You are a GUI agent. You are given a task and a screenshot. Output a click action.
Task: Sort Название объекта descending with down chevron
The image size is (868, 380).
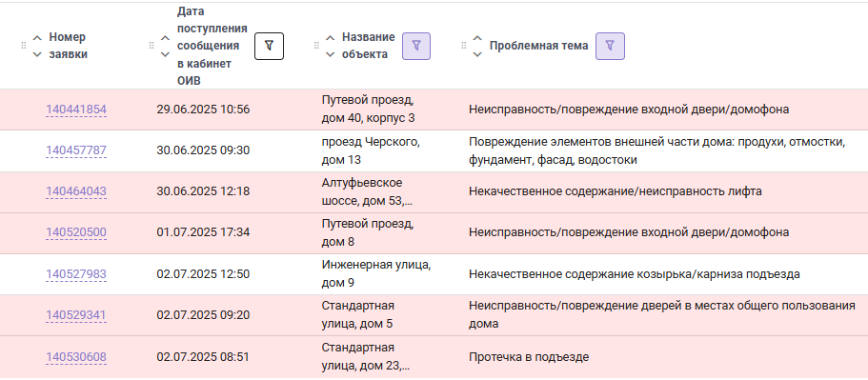(331, 54)
